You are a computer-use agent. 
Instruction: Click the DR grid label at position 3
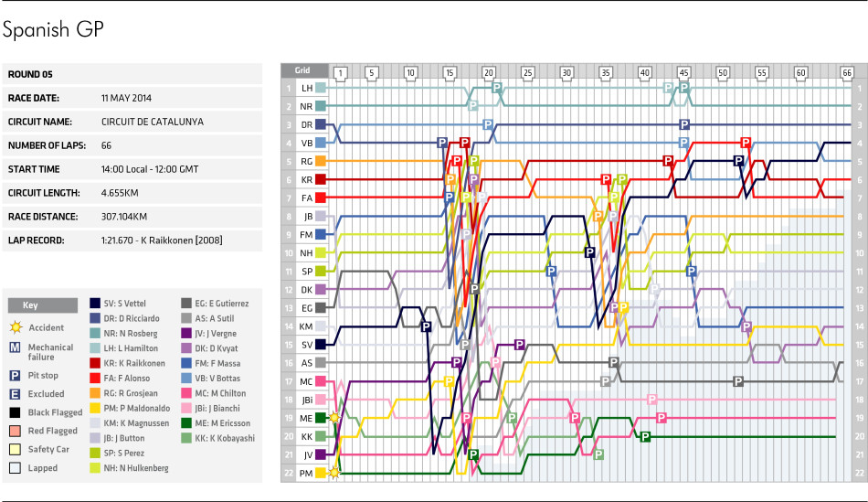[x=306, y=124]
